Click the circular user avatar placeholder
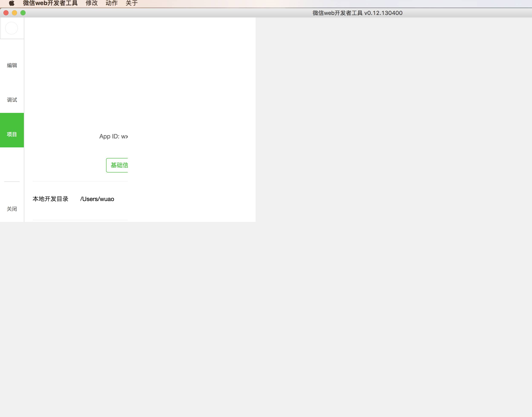Viewport: 532px width, 417px height. click(12, 28)
